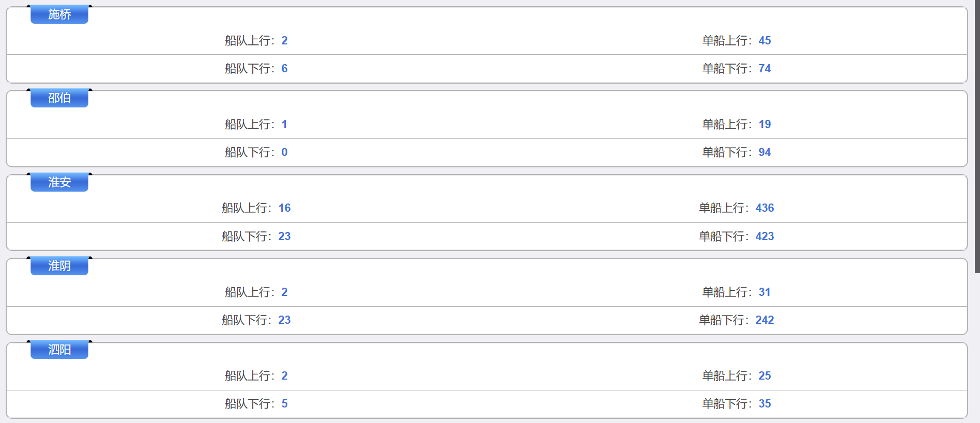The image size is (980, 423).
Task: Open the 淮安 station label tab
Action: coord(59,182)
